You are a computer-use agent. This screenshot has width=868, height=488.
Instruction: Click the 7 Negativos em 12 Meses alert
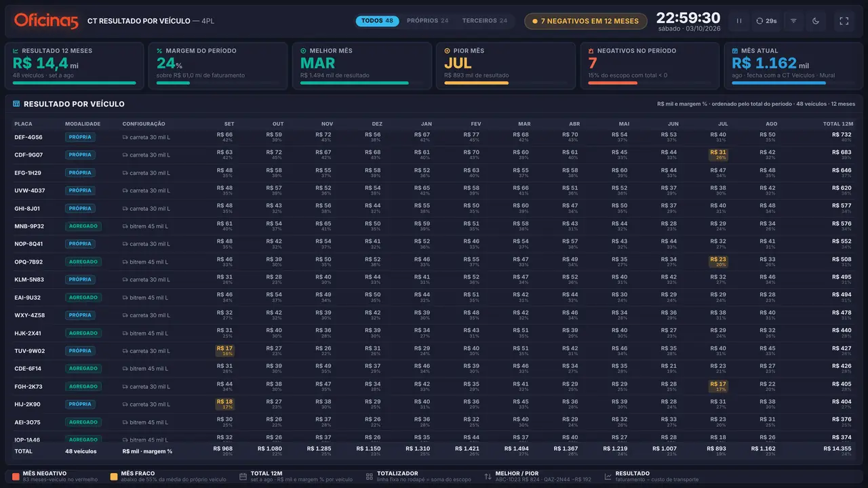pyautogui.click(x=586, y=21)
